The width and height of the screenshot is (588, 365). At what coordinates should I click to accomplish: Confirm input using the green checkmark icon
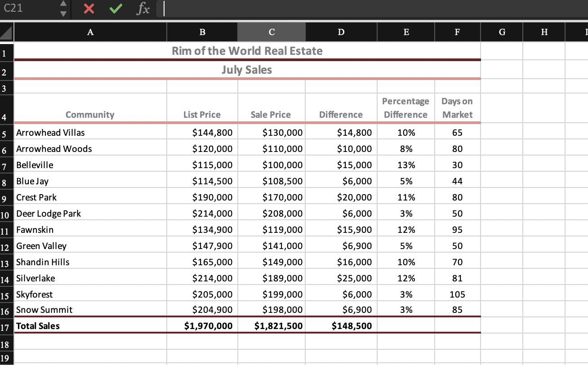(115, 9)
